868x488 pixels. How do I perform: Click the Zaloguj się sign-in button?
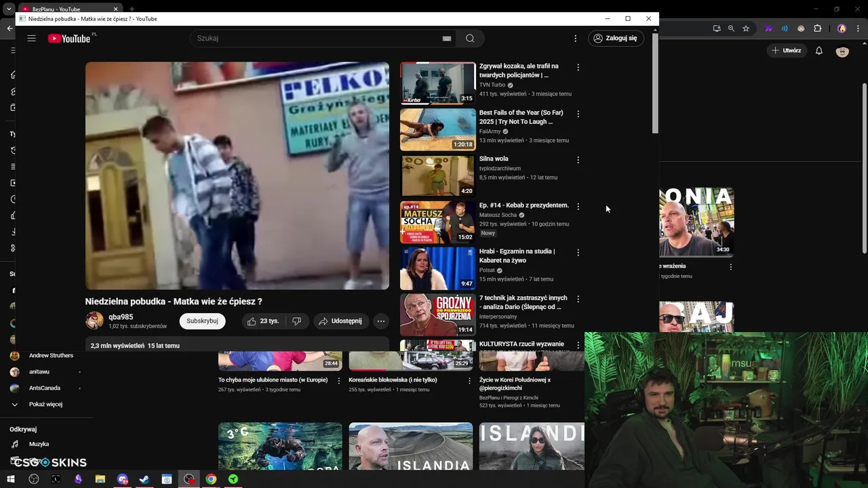click(x=616, y=39)
